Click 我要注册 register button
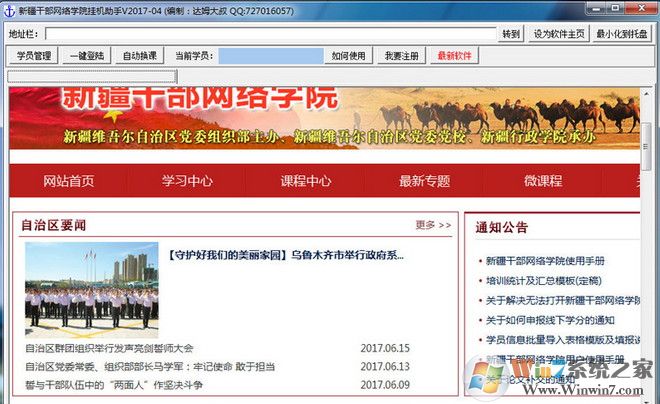660x404 pixels. pos(402,56)
